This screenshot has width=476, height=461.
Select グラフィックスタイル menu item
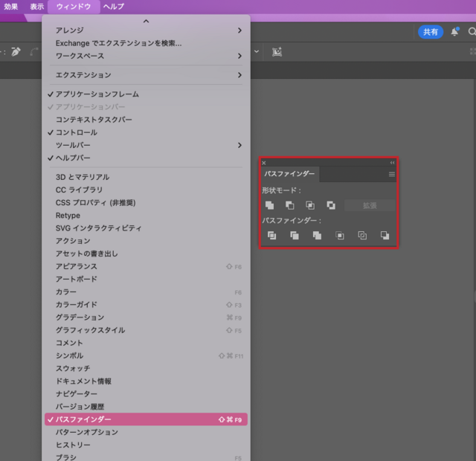146,330
